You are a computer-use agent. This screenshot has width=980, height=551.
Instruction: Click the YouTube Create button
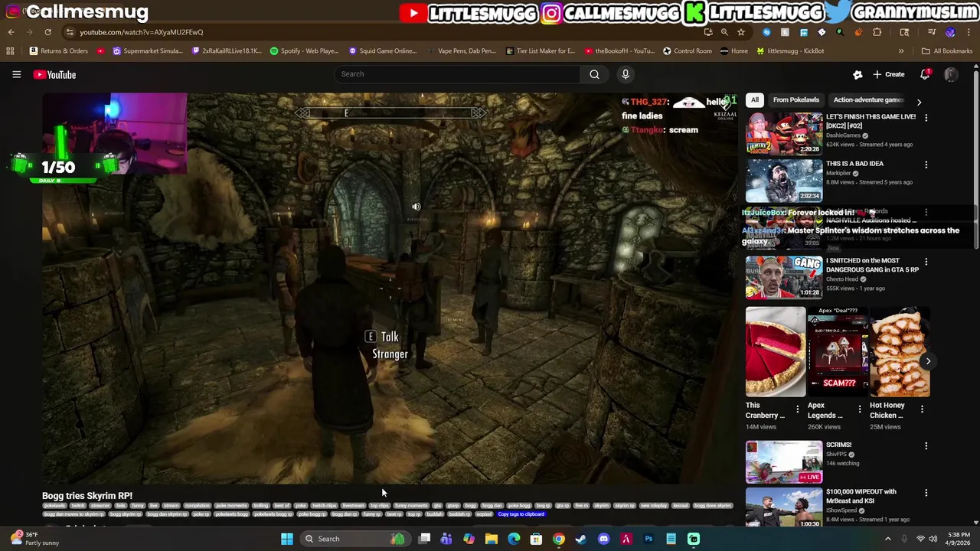pos(888,74)
